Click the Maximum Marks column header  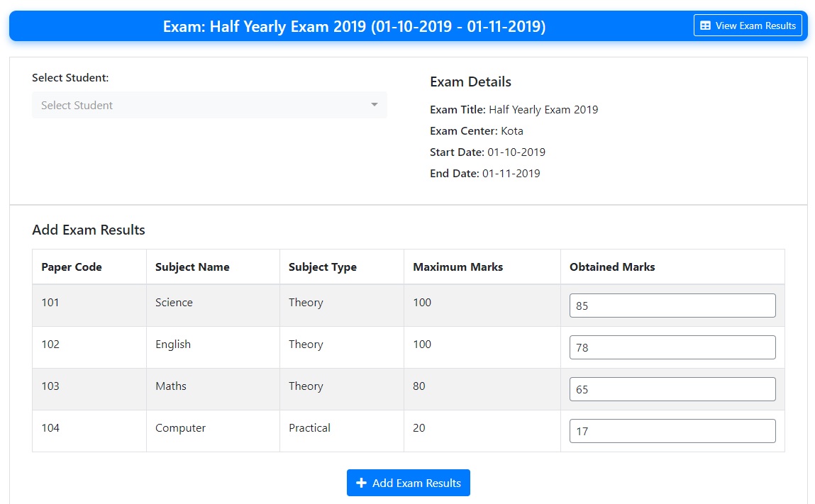[x=458, y=267]
